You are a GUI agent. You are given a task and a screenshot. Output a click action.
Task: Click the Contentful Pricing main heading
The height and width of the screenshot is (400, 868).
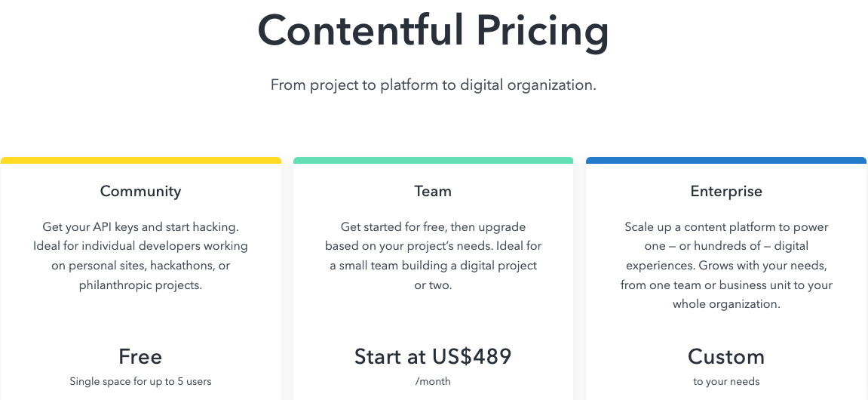point(434,31)
